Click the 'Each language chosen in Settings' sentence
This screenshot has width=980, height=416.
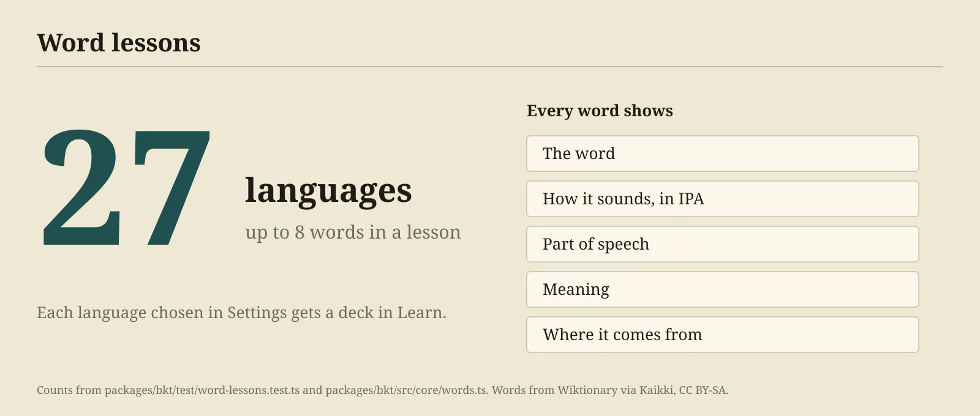point(241,313)
